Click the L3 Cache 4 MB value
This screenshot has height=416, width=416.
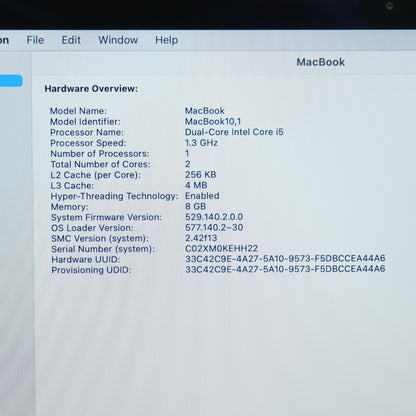(x=196, y=185)
